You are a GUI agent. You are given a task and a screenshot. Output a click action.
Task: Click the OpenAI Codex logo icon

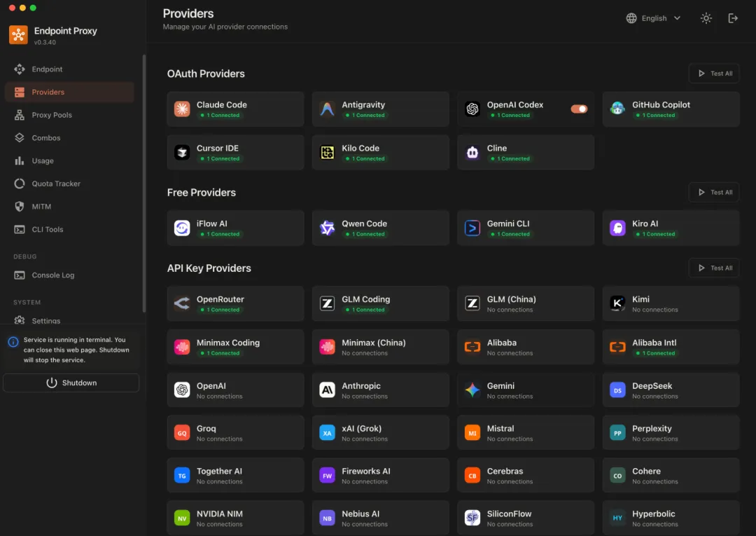point(472,109)
